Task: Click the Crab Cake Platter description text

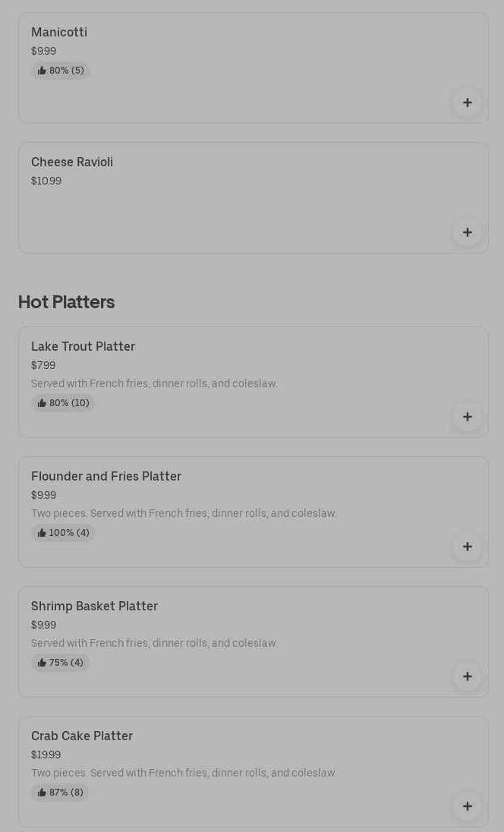Action: click(184, 773)
